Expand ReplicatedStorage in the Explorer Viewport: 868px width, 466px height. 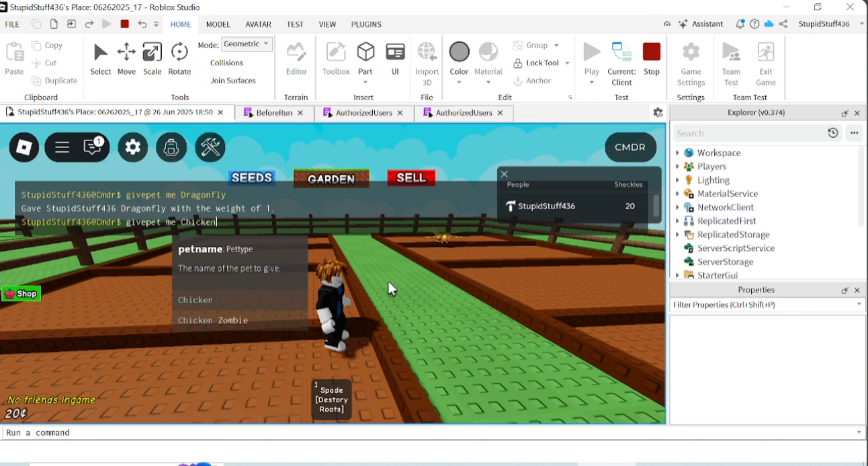pos(678,234)
